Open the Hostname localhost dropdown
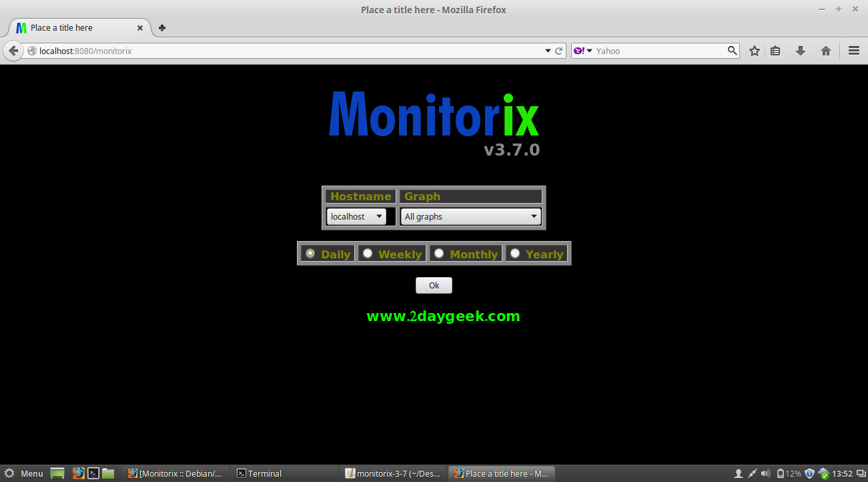 (x=356, y=216)
